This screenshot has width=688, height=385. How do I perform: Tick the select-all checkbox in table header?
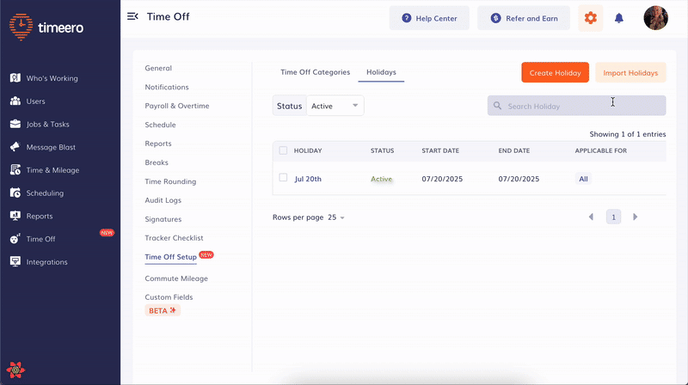tap(283, 151)
